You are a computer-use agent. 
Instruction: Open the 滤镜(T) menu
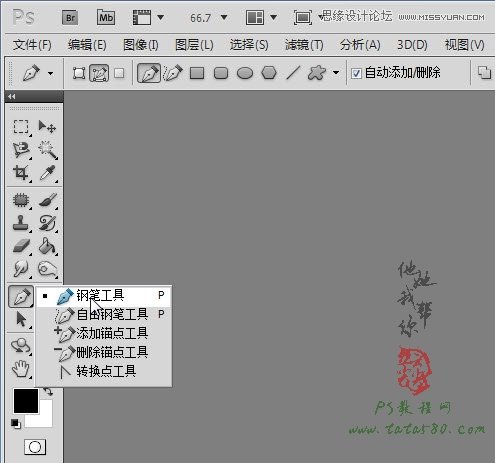pos(304,45)
